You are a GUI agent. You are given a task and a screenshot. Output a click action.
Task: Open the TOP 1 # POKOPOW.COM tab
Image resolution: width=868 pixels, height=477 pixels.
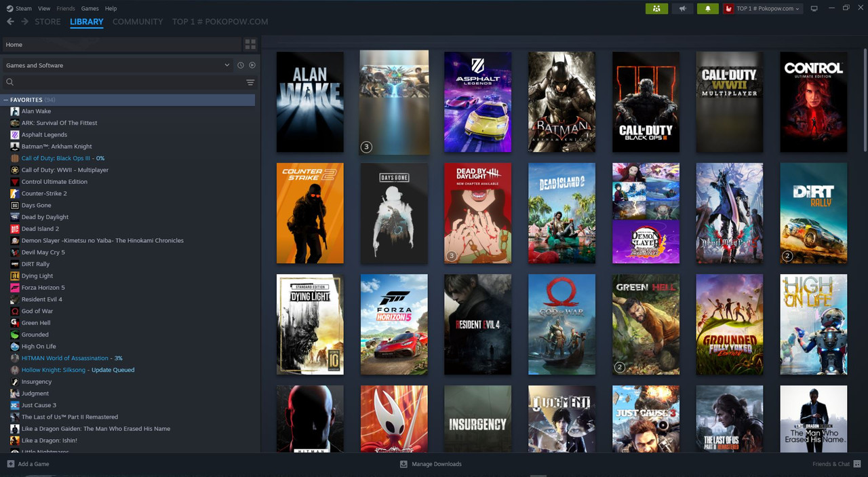click(220, 22)
